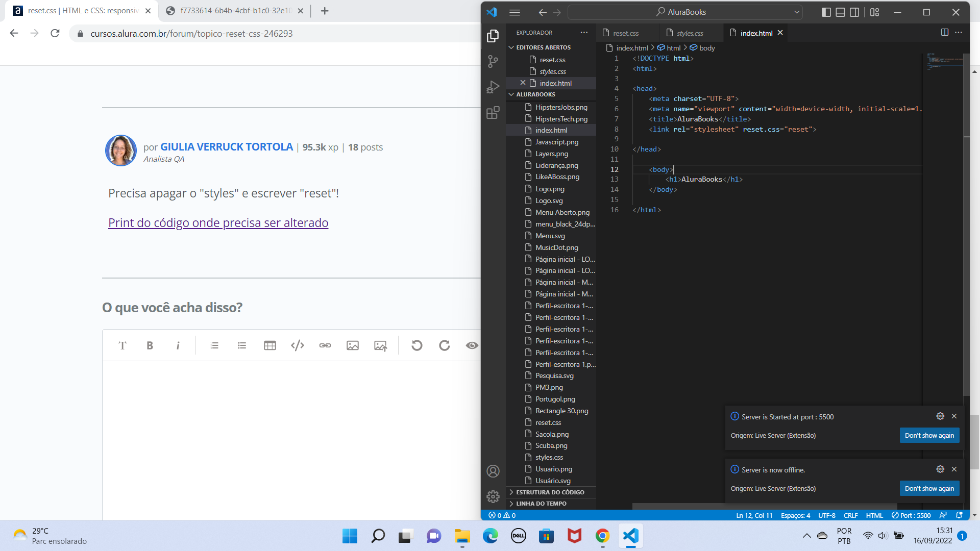The image size is (980, 551).
Task: Open the Explorer view in VS Code
Action: point(493,36)
